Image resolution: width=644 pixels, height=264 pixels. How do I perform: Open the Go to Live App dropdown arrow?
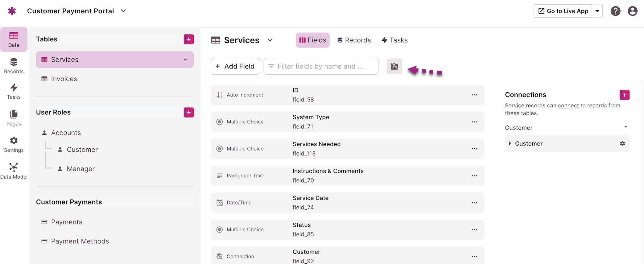[597, 11]
